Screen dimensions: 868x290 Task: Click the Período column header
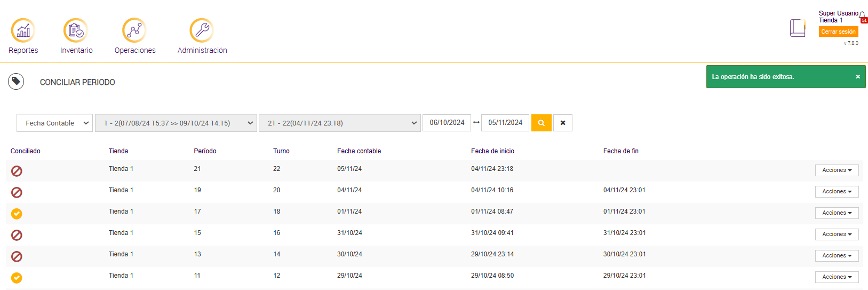pos(205,151)
